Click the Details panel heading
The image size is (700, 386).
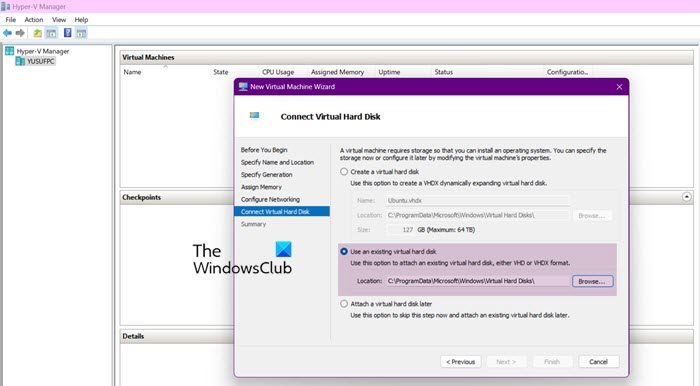pyautogui.click(x=133, y=336)
